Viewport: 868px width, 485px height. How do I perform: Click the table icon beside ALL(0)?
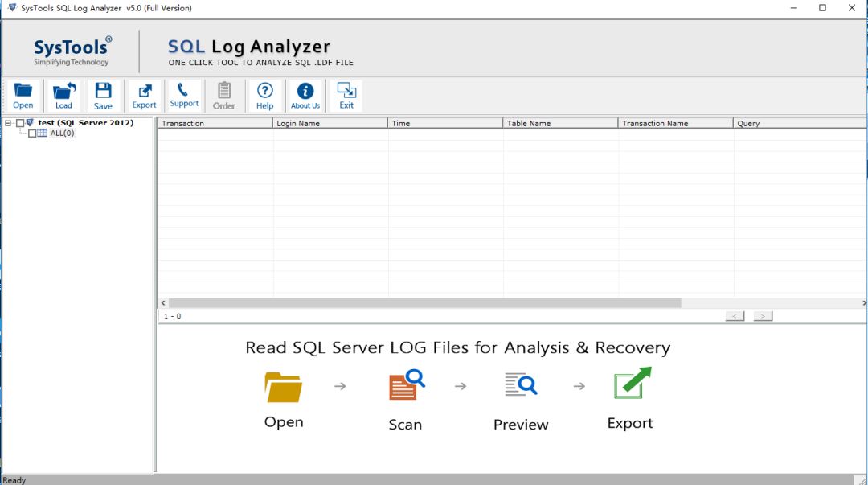[42, 133]
